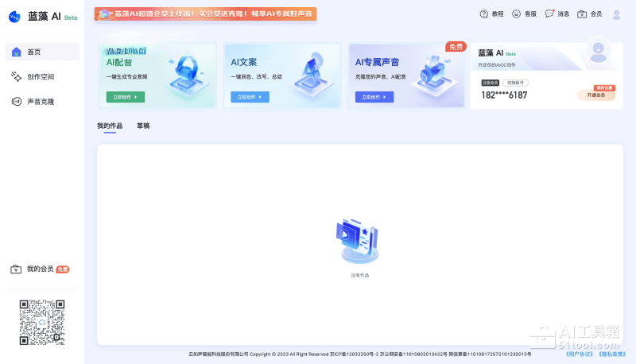
Task: Open the 用户协议 link in footer
Action: tap(579, 354)
